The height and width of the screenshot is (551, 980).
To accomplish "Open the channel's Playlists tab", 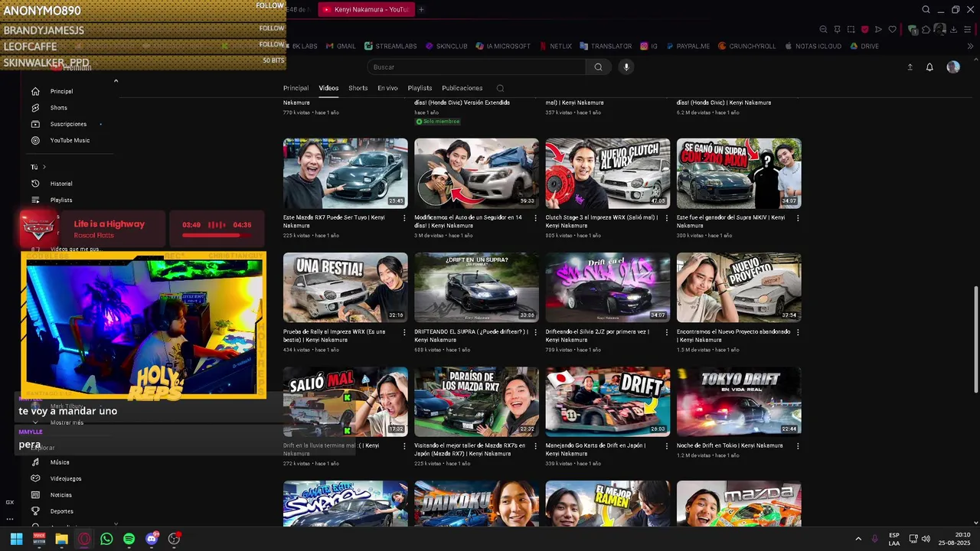I will pyautogui.click(x=420, y=88).
